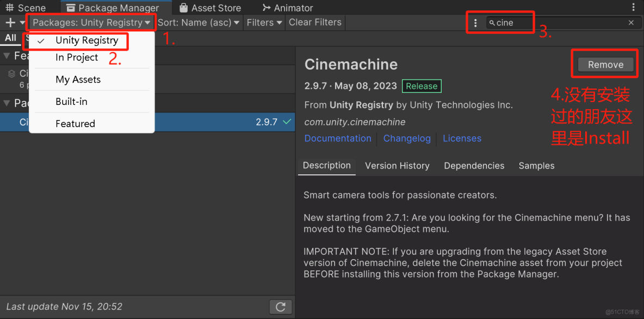Open the top-right kebab menu icon
This screenshot has width=644, height=319.
634,8
